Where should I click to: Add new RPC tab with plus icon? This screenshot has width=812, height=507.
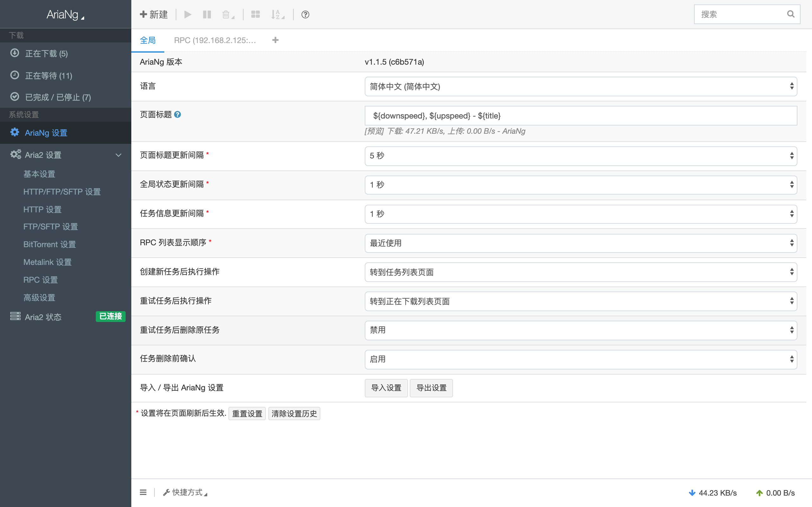[x=275, y=40]
